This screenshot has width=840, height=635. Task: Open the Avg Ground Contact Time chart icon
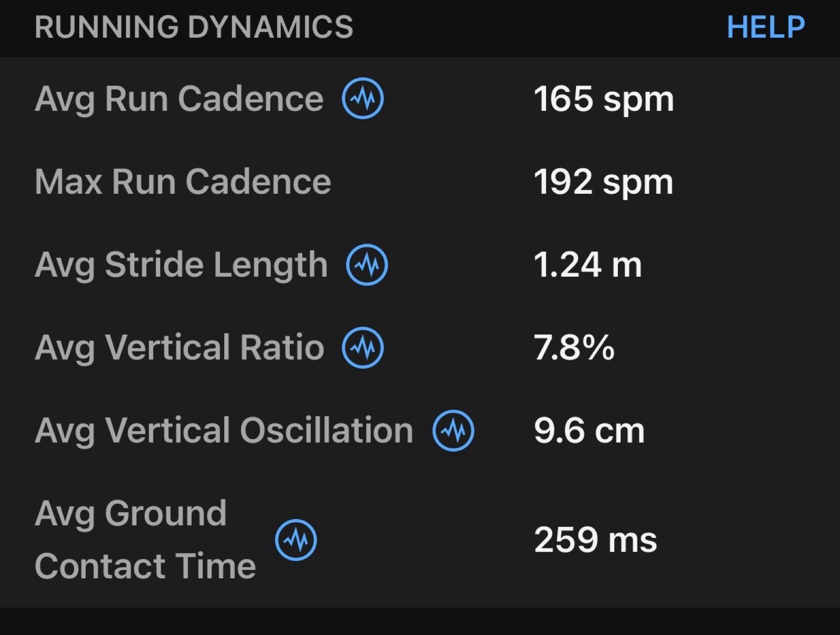click(296, 539)
